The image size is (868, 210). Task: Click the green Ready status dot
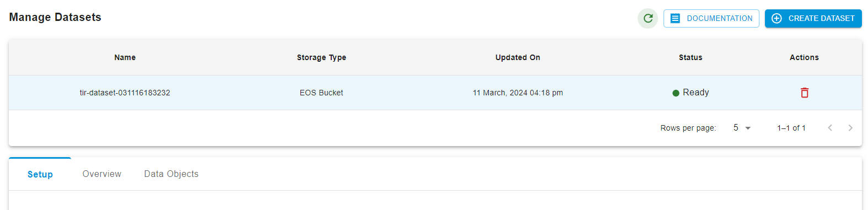676,93
